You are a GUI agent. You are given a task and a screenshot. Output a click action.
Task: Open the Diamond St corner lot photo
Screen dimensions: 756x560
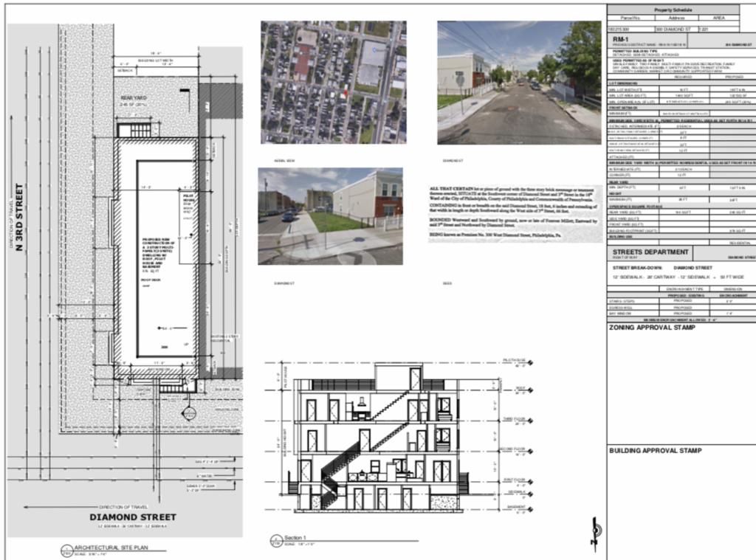[x=330, y=215]
